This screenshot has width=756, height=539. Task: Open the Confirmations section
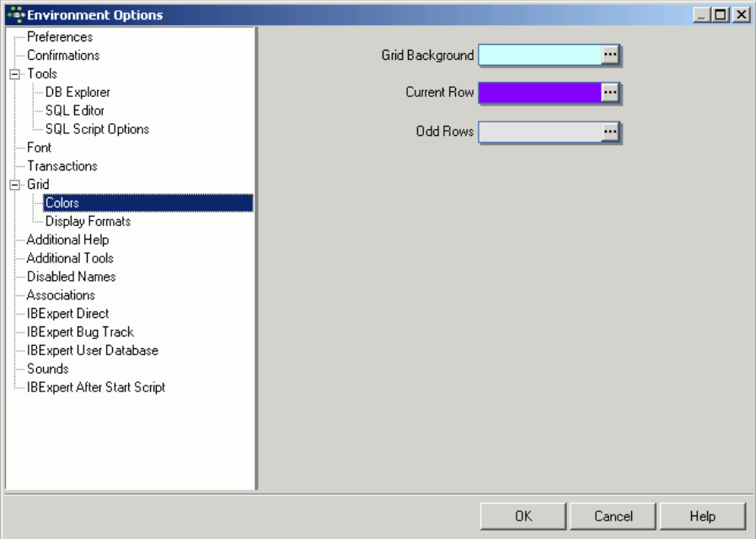coord(63,56)
